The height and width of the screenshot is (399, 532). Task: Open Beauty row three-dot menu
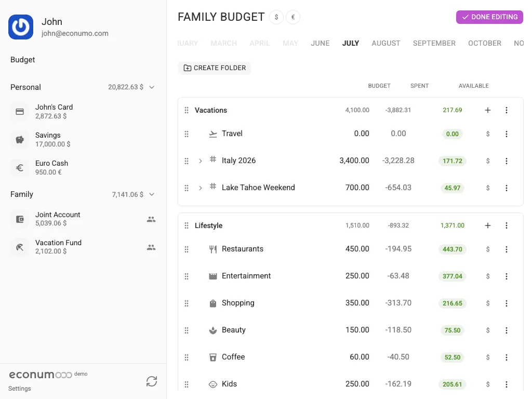pos(506,330)
